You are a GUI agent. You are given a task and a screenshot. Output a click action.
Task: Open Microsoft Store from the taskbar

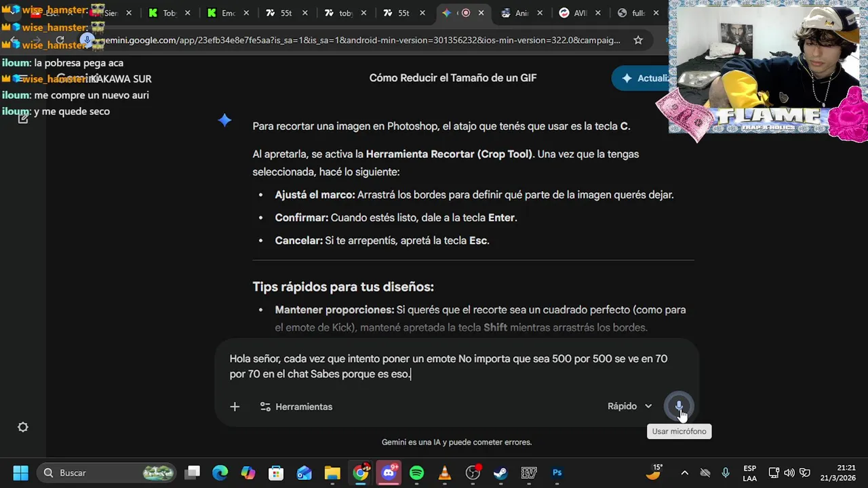(276, 472)
